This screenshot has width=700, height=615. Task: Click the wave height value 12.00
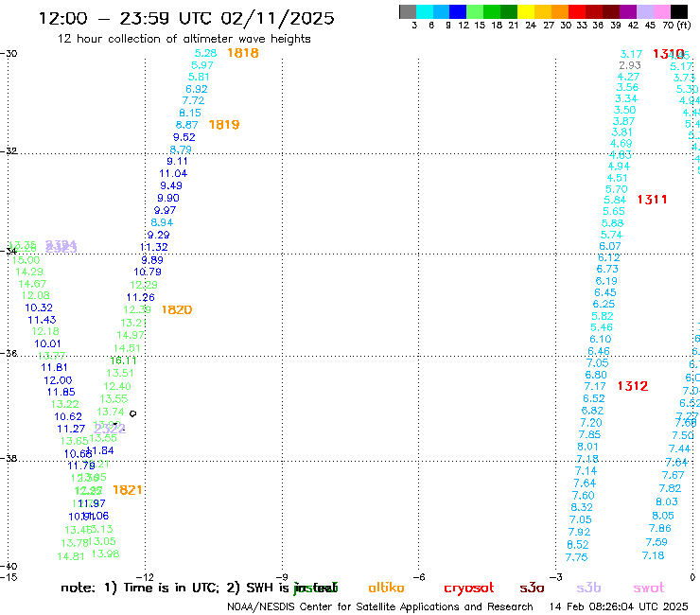coord(58,380)
